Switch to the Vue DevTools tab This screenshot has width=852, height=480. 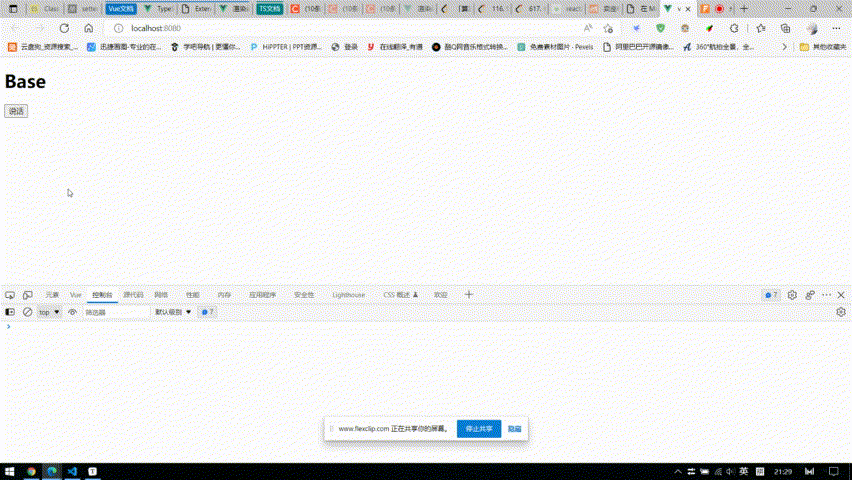[x=76, y=295]
